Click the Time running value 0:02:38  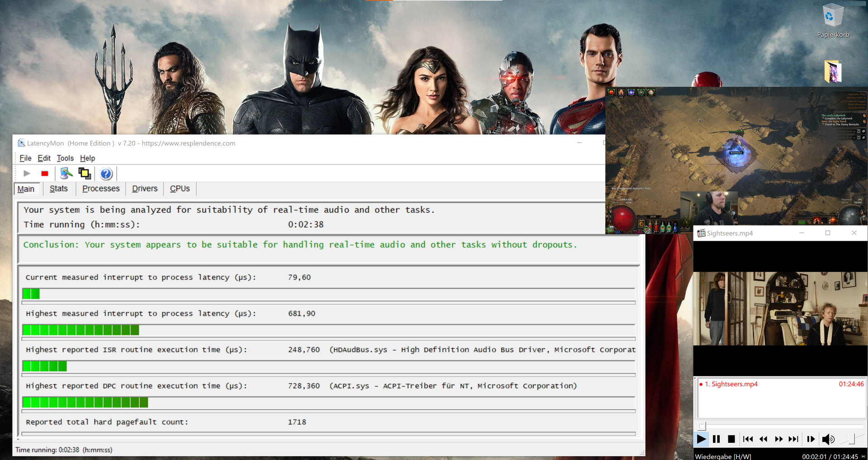[306, 224]
